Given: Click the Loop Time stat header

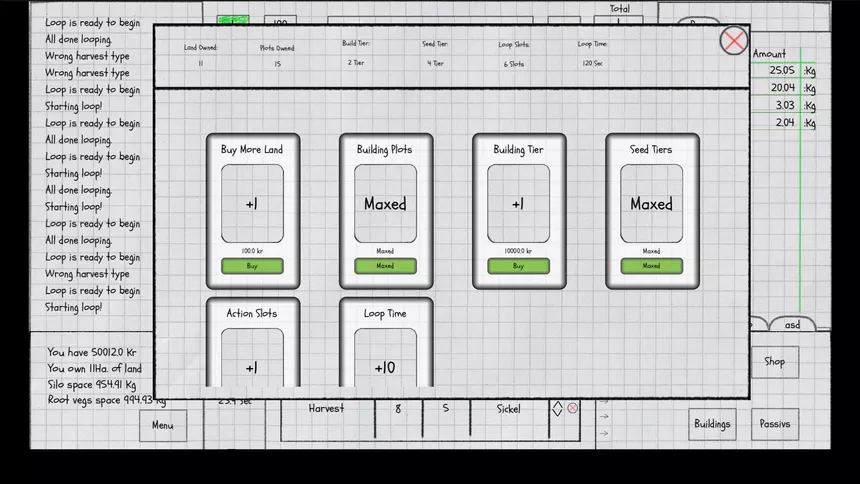Looking at the screenshot, I should [592, 44].
